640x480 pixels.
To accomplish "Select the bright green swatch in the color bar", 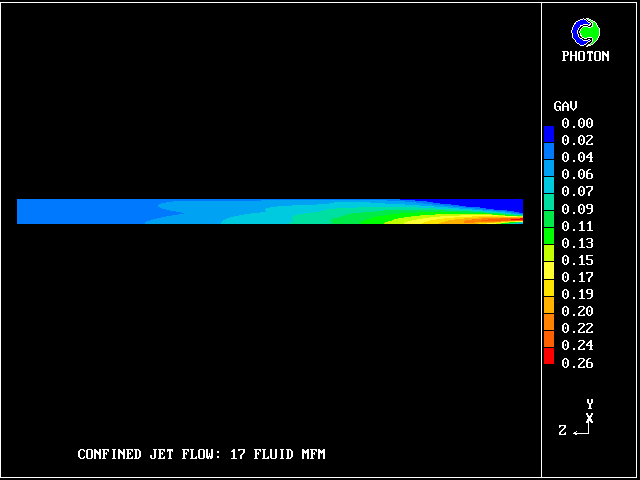I will (548, 236).
